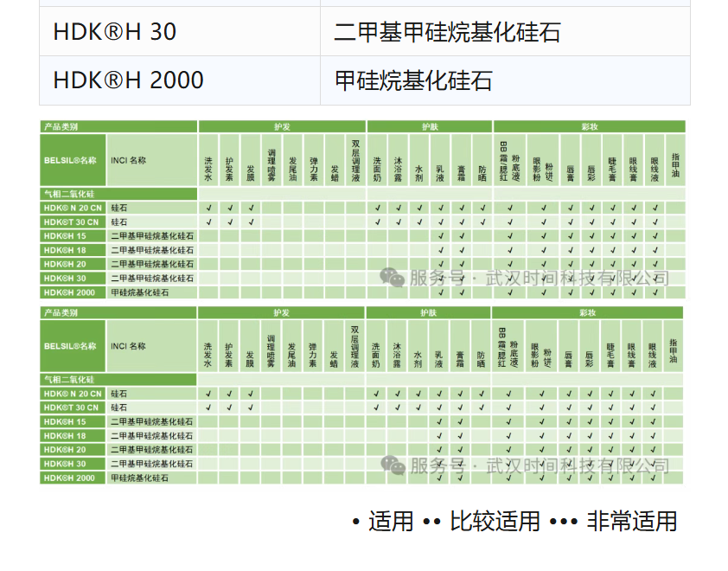Click the 护发 header in the first table image
The image size is (728, 571).
[282, 126]
